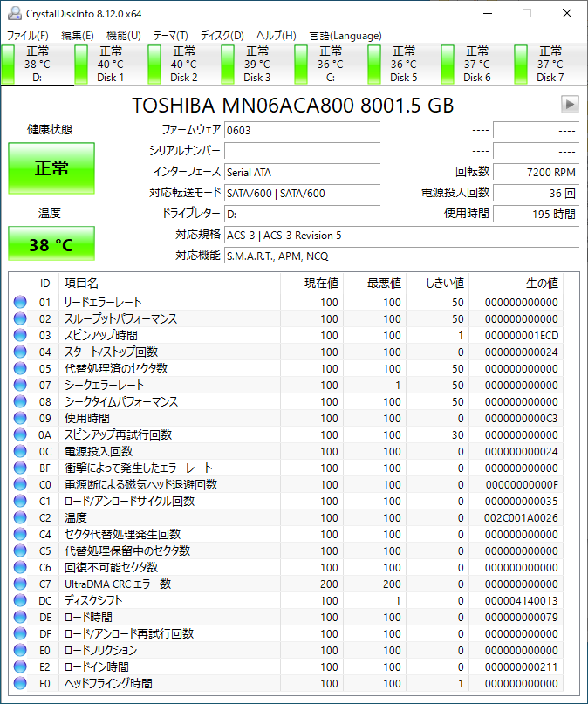The width and height of the screenshot is (588, 704).
Task: Click status circle for DE ロード時間
Action: (x=20, y=617)
